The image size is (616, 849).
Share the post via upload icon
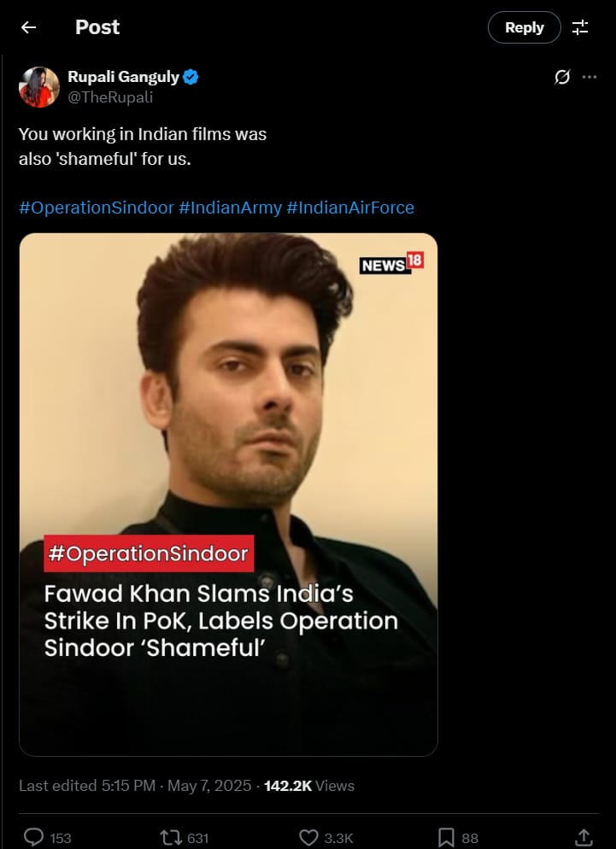[x=583, y=837]
